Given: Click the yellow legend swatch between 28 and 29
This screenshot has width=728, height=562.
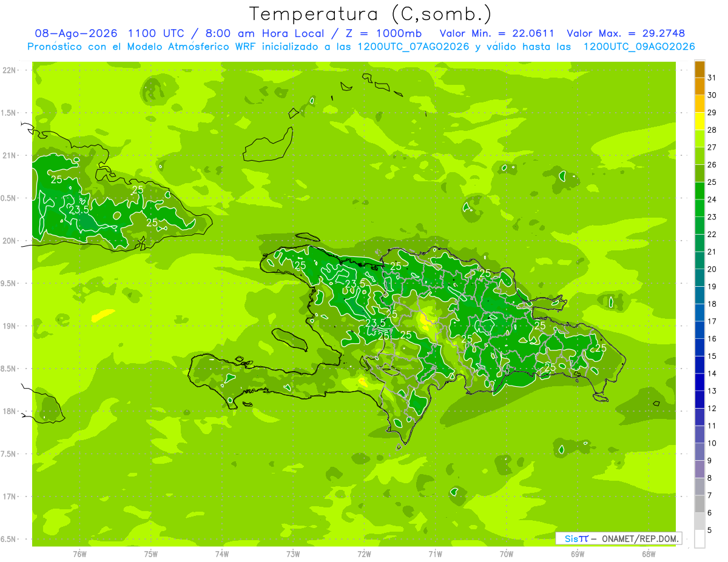Looking at the screenshot, I should point(699,121).
